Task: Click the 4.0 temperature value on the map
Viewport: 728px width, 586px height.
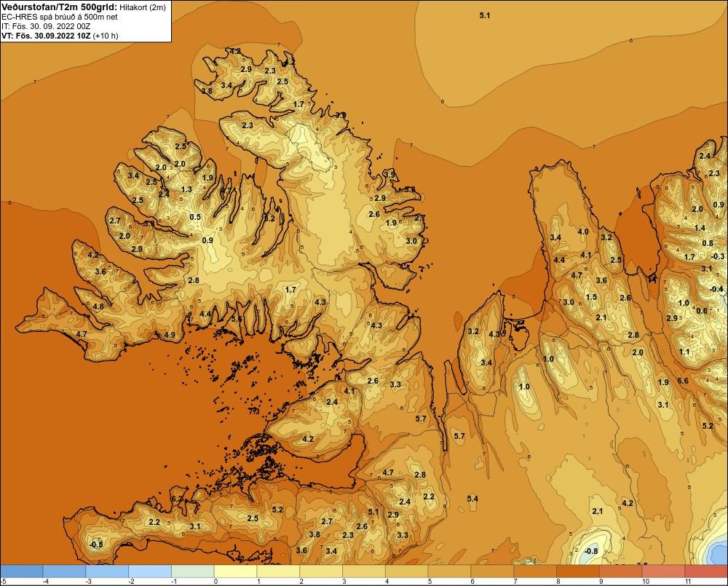Action: point(583,231)
